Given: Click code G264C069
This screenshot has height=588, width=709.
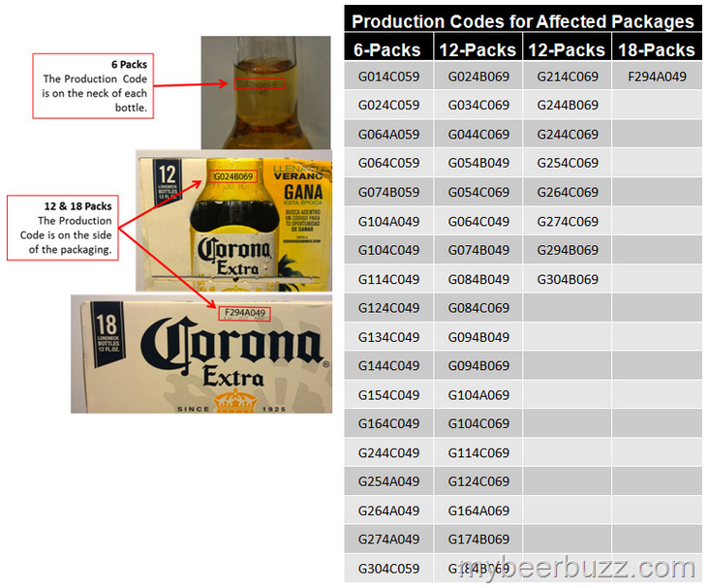Looking at the screenshot, I should pos(568,192).
